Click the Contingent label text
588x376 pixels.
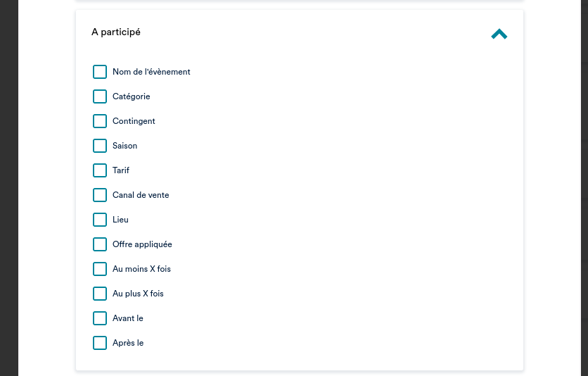click(x=134, y=121)
